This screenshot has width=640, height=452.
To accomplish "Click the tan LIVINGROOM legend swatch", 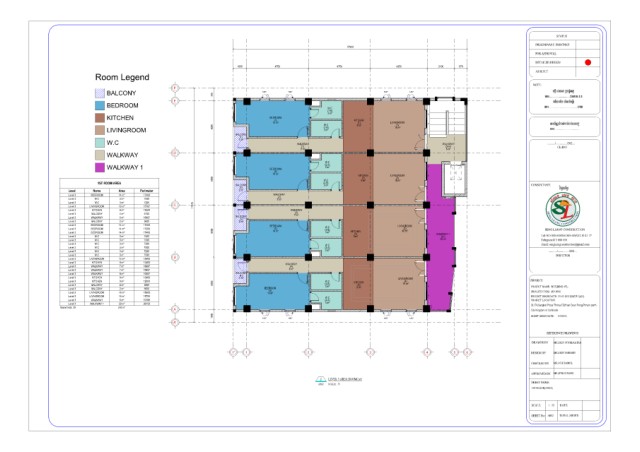I will click(x=100, y=130).
